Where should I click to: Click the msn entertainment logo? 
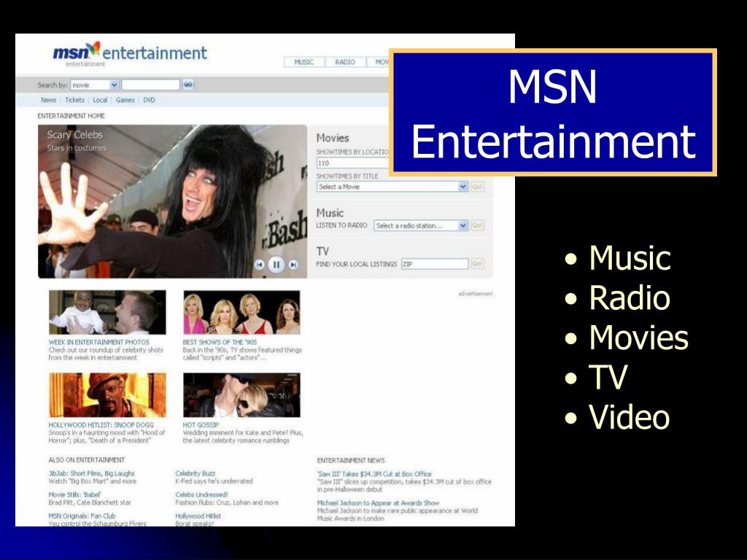pyautogui.click(x=130, y=52)
